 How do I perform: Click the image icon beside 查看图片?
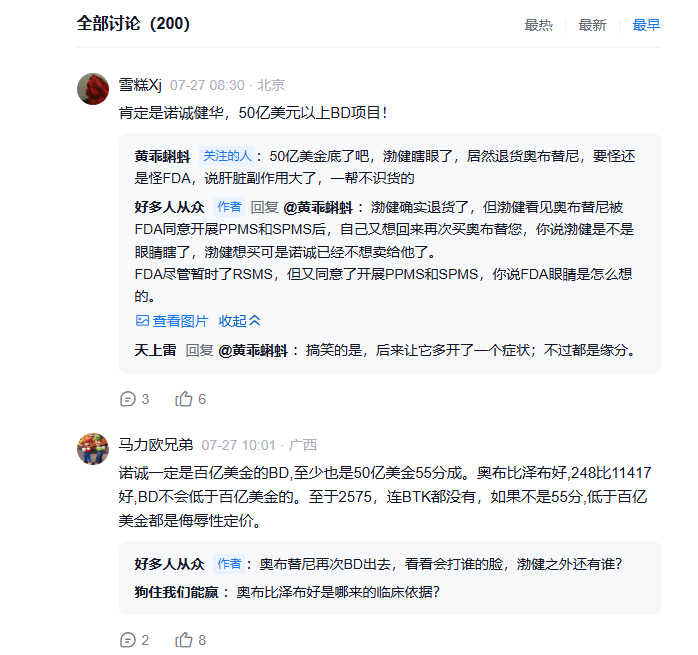click(142, 321)
